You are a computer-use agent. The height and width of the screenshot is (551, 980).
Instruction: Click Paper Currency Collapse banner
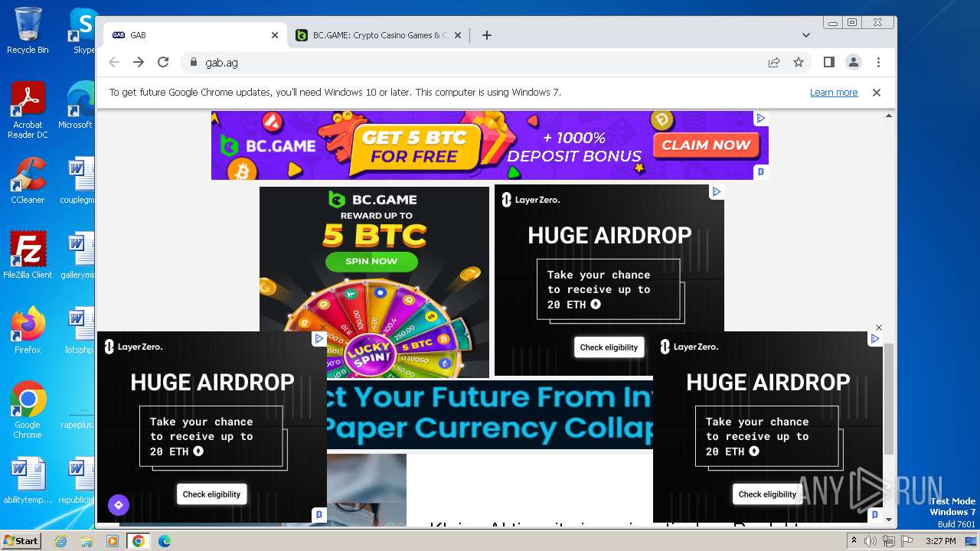(x=490, y=414)
